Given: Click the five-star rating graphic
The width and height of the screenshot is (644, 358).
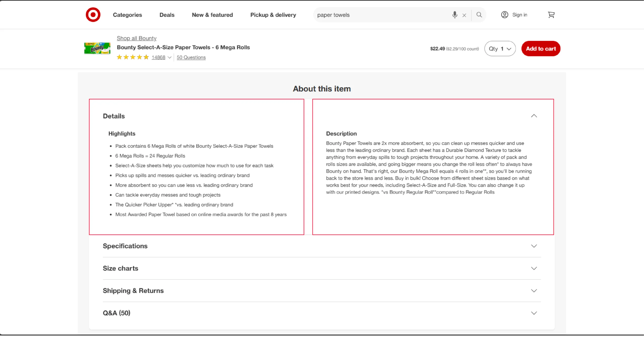Looking at the screenshot, I should point(133,57).
